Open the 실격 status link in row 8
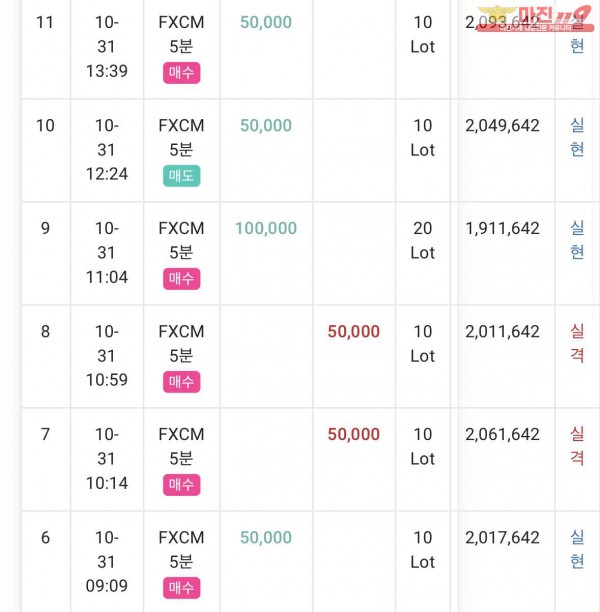Viewport: 600px width, 612px height. (x=577, y=343)
